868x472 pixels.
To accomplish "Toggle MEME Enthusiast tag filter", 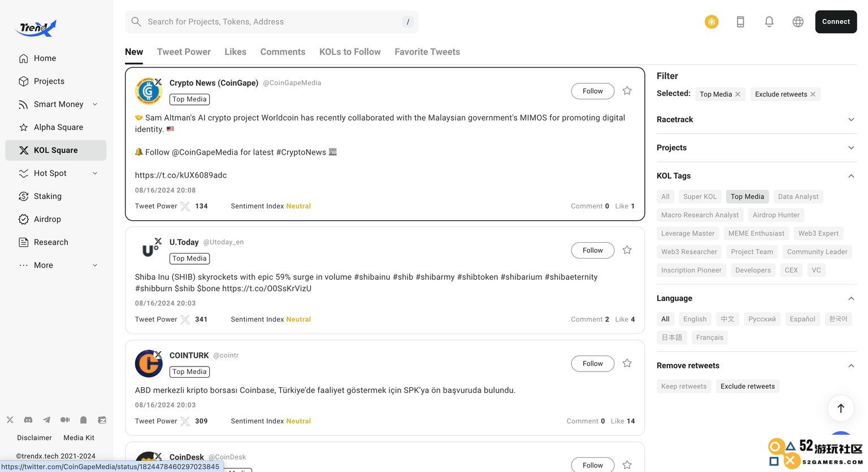I will (x=756, y=233).
